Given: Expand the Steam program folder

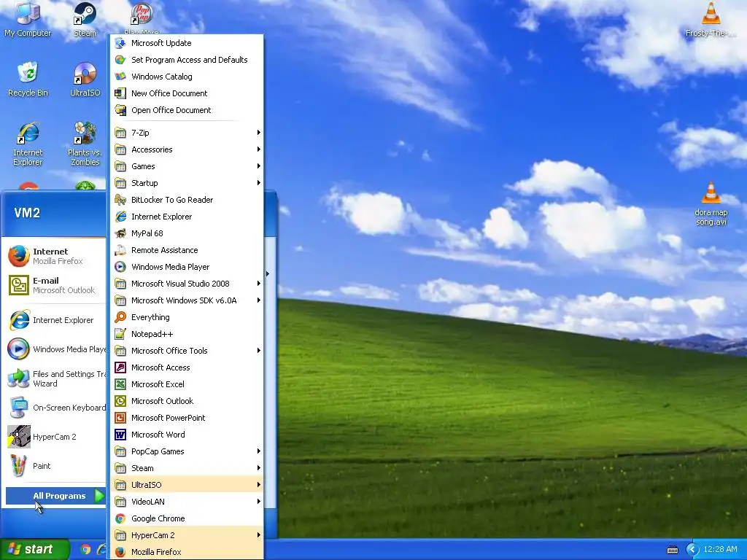Looking at the screenshot, I should click(x=187, y=468).
